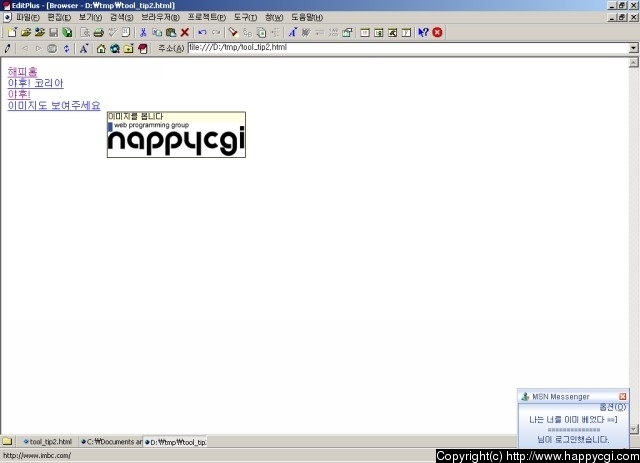Click the Cut scissors icon
This screenshot has height=463, width=640.
tap(143, 33)
